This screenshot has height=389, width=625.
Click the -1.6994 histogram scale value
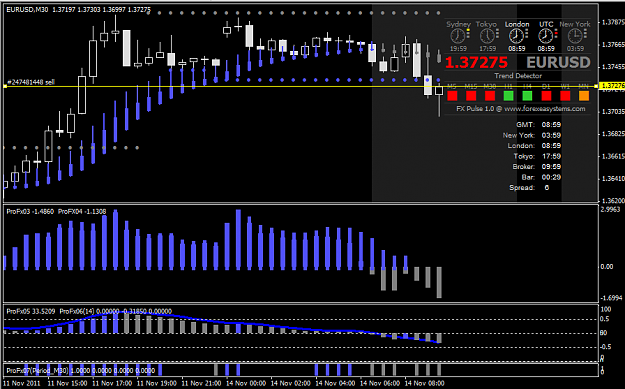(611, 298)
